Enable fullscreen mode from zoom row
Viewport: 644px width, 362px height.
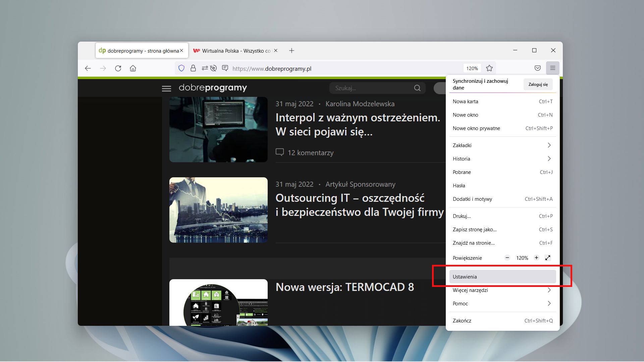click(548, 258)
